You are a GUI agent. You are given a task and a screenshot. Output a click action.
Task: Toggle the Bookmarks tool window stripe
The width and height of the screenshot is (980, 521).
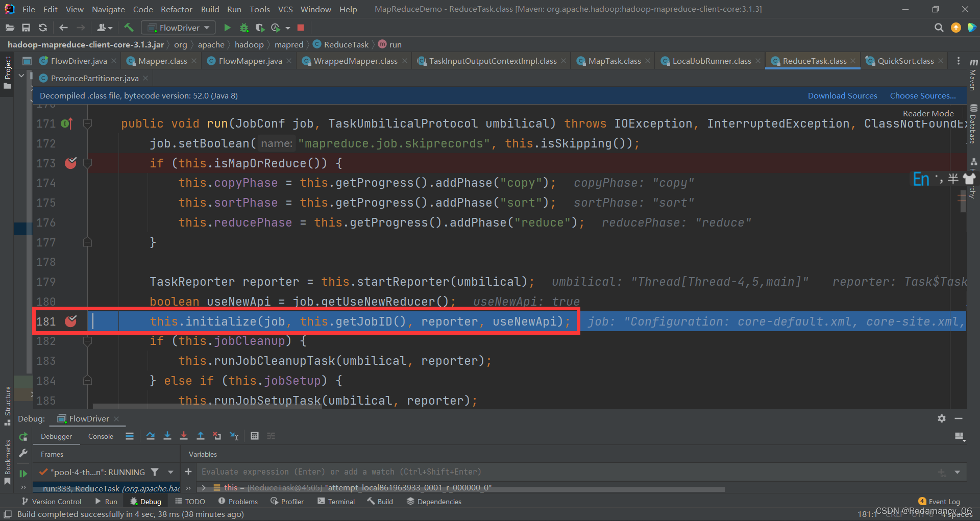[7, 462]
